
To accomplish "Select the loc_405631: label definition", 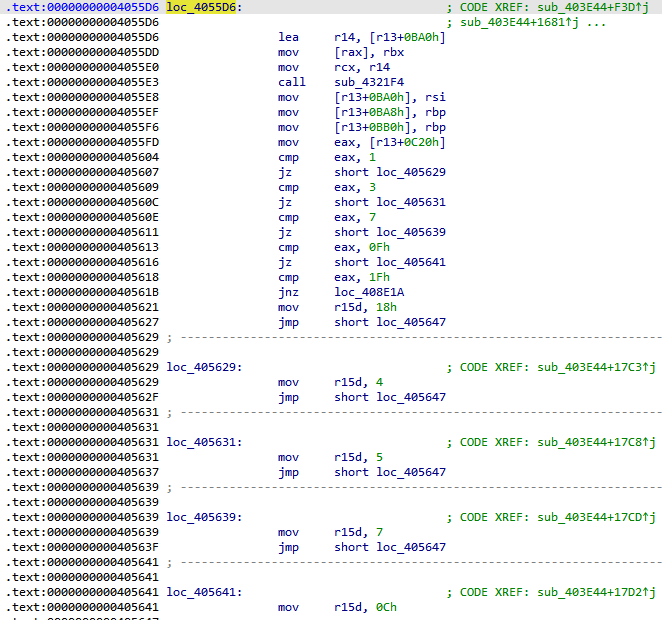I will (204, 442).
